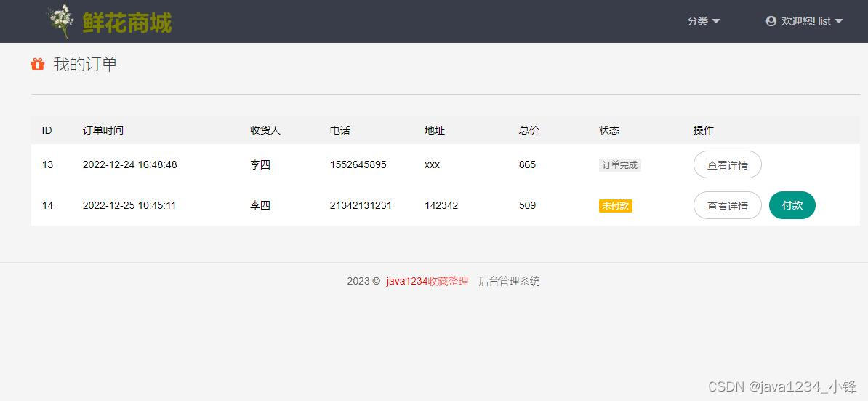Click the 后台管理系统 footer text
This screenshot has width=868, height=401.
click(x=510, y=281)
